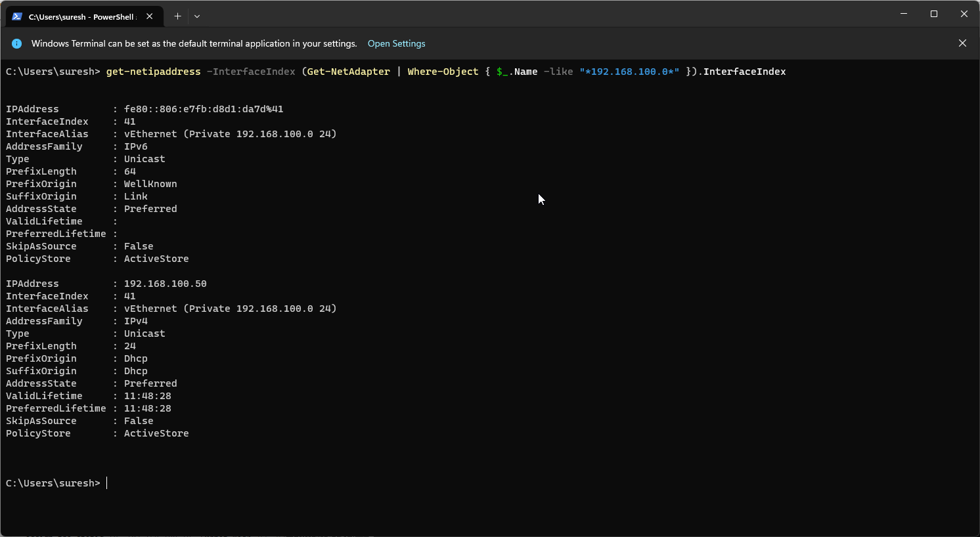Image resolution: width=980 pixels, height=537 pixels.
Task: Click the bottom C:\Users\suresh> prompt input line
Action: [x=56, y=483]
